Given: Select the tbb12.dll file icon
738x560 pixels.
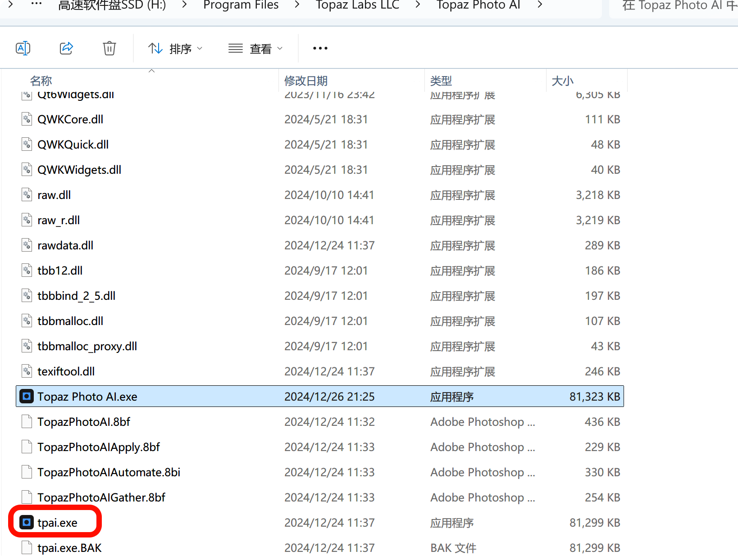Looking at the screenshot, I should [27, 271].
